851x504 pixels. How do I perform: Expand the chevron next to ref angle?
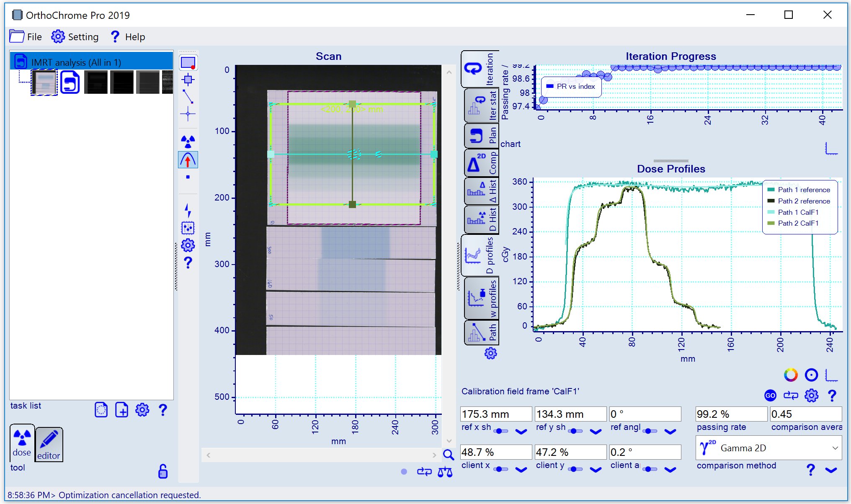670,432
